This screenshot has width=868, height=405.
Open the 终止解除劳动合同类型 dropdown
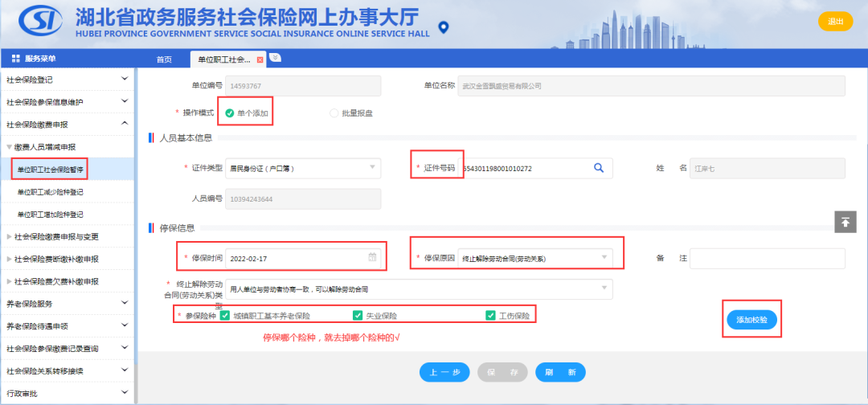[x=419, y=288]
